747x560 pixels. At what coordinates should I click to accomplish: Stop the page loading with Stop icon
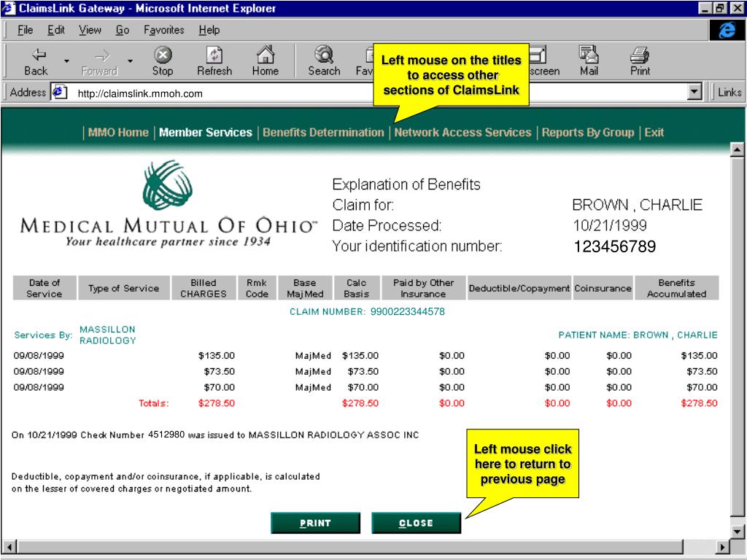click(x=163, y=55)
